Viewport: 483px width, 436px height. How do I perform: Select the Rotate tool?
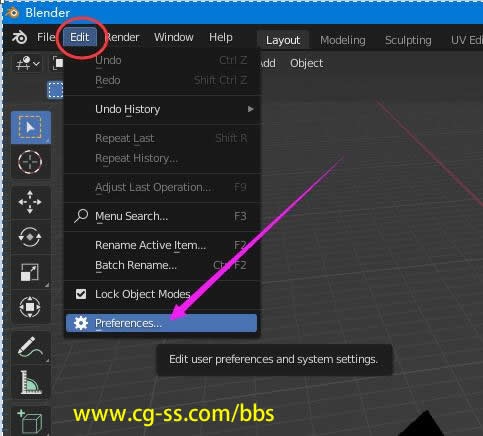[x=30, y=237]
